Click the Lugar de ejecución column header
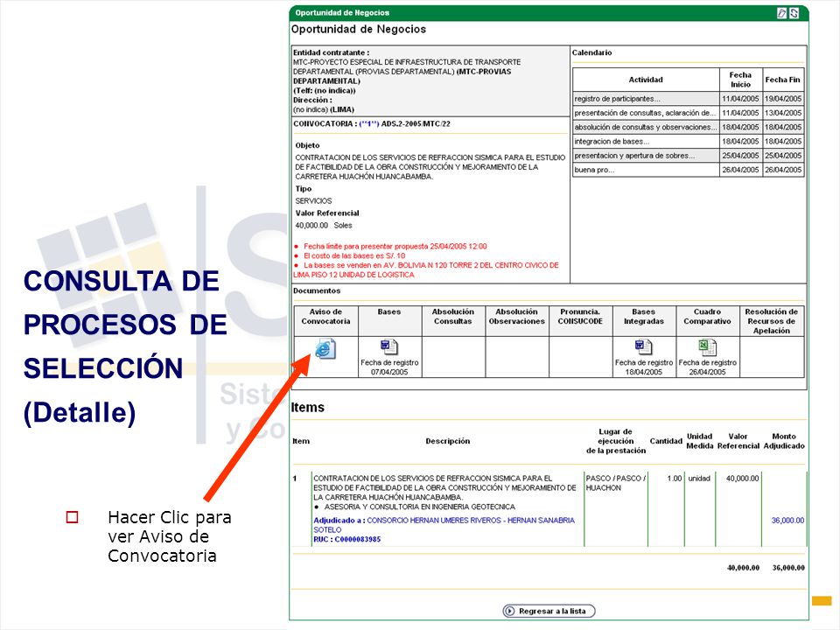This screenshot has width=840, height=630. tap(615, 441)
